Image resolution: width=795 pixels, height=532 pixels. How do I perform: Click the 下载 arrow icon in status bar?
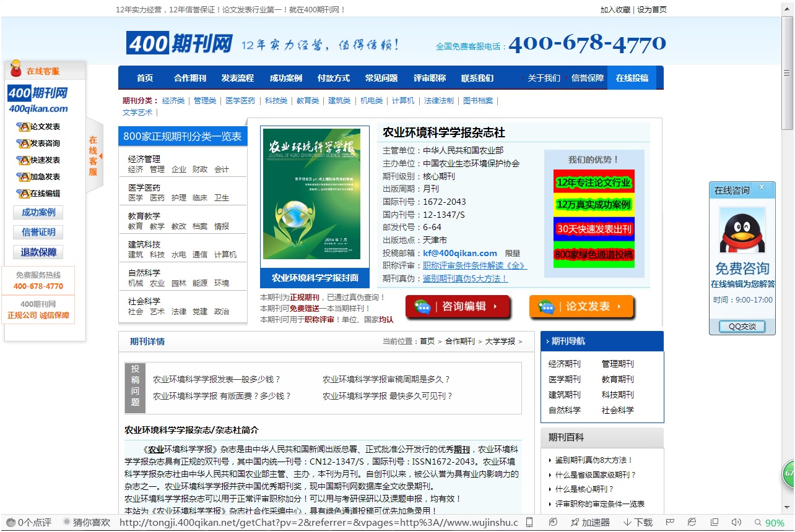627,523
